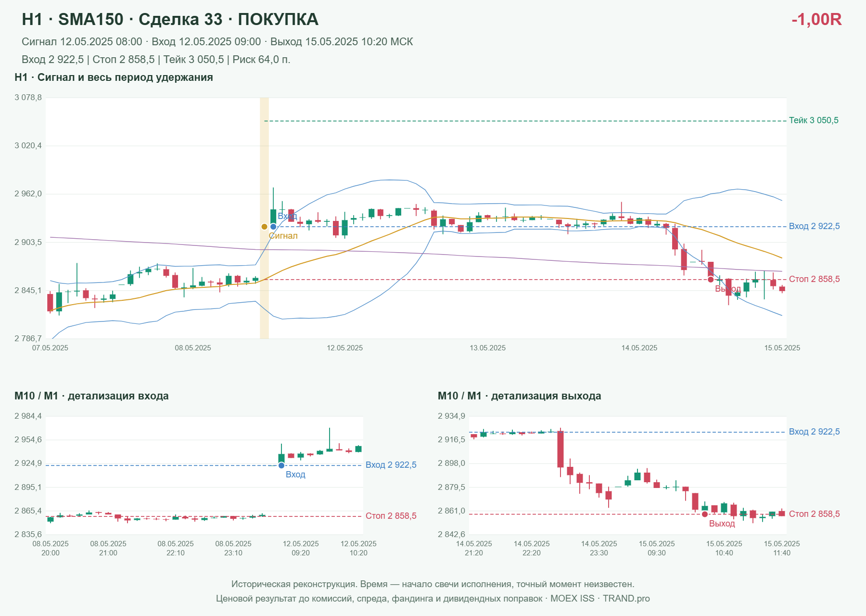Screen dimensions: 866x616
Task: Click the red exit dot in exit detail chart
Action: pos(705,514)
